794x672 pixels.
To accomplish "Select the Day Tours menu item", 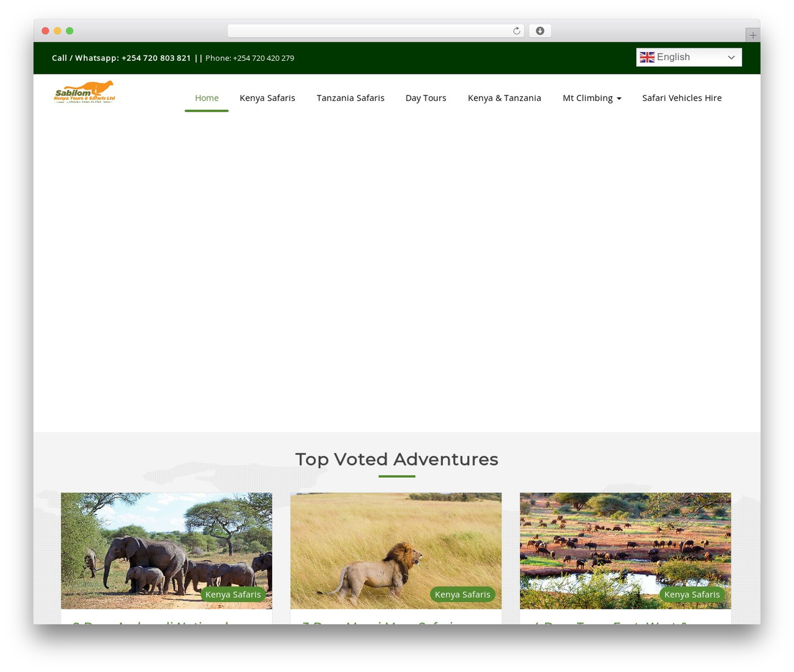I will click(426, 98).
